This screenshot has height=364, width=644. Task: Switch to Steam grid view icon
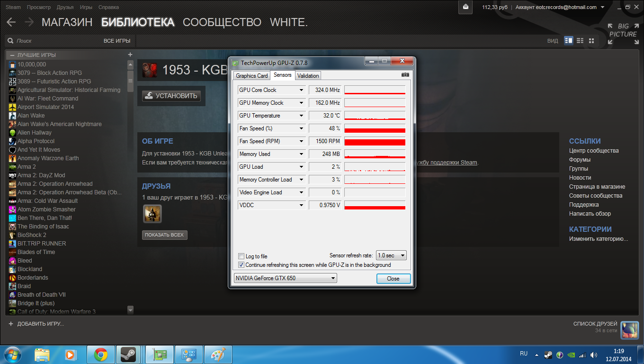tap(591, 41)
